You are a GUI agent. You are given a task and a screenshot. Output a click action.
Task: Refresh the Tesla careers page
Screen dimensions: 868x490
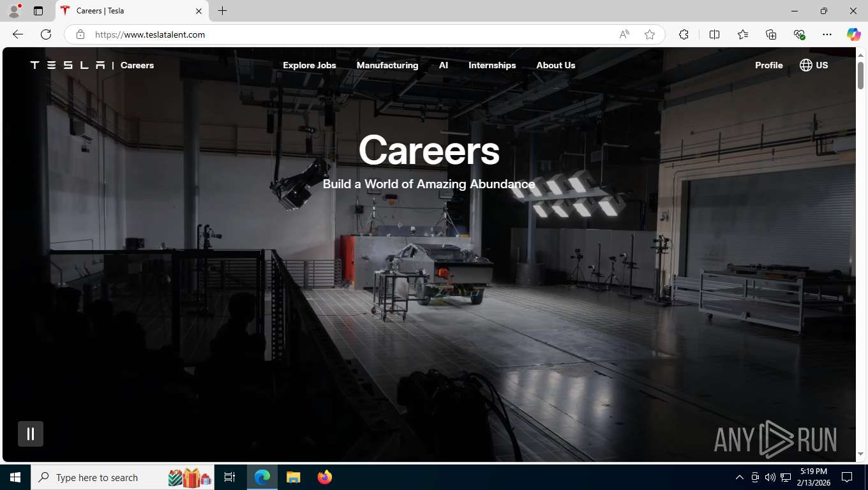pyautogui.click(x=46, y=34)
